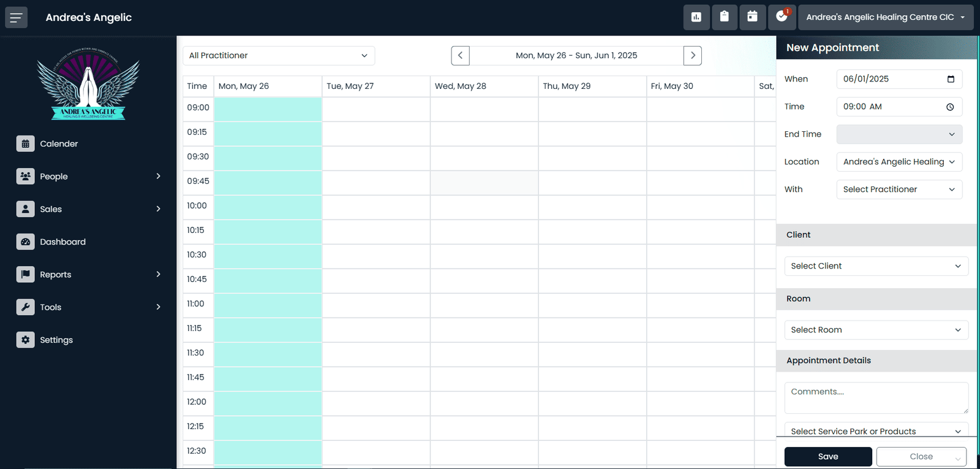980x469 pixels.
Task: Click the Tools wrench icon
Action: click(x=25, y=307)
